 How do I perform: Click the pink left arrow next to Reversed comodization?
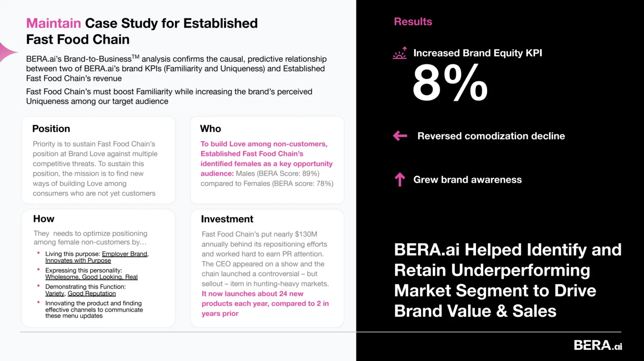(x=400, y=136)
